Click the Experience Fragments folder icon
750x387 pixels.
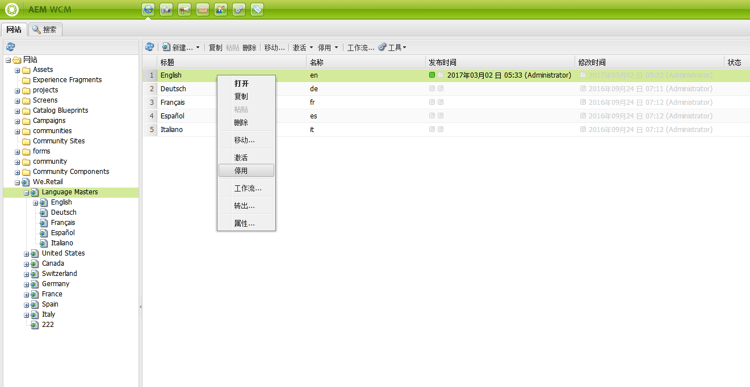pos(26,80)
